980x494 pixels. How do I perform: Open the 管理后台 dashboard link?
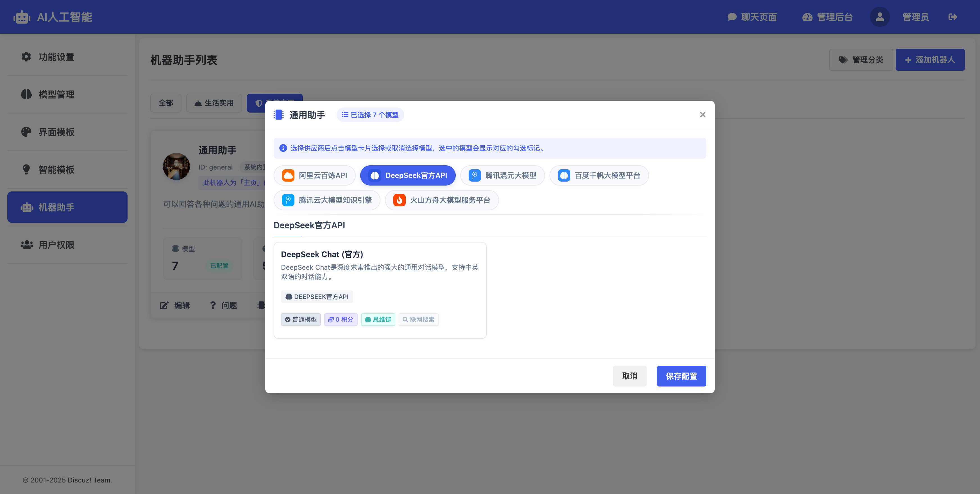pyautogui.click(x=827, y=17)
